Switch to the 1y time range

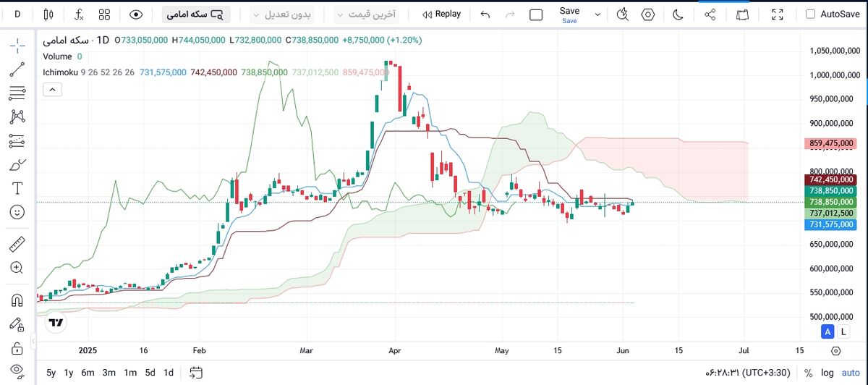(x=69, y=372)
